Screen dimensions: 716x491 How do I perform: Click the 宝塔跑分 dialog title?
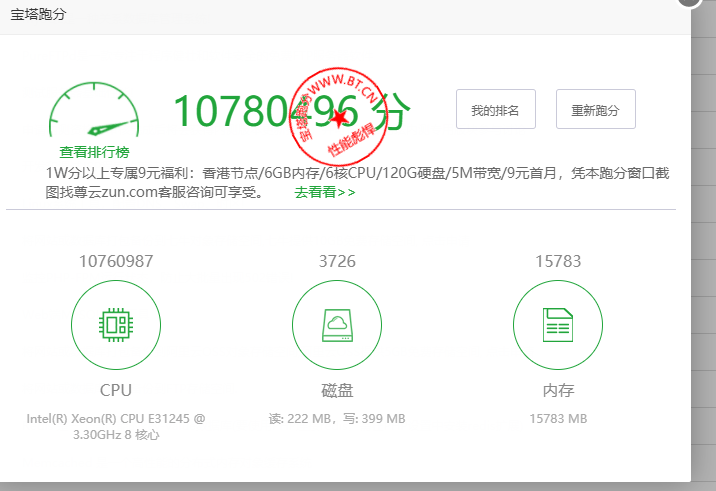click(38, 14)
